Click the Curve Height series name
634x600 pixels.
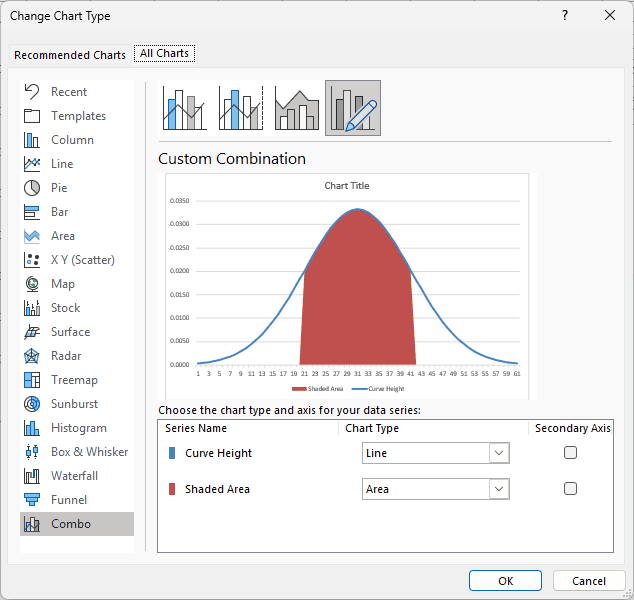point(218,453)
